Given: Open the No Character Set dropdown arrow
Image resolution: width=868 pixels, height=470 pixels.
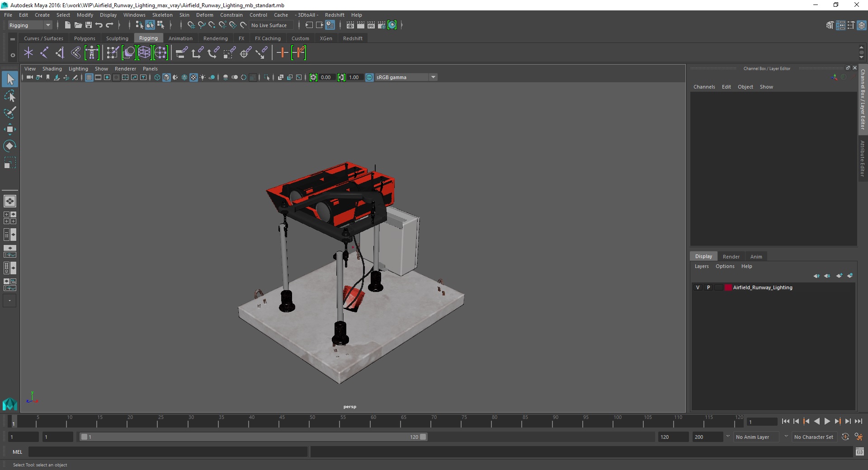Looking at the screenshot, I should (786, 437).
